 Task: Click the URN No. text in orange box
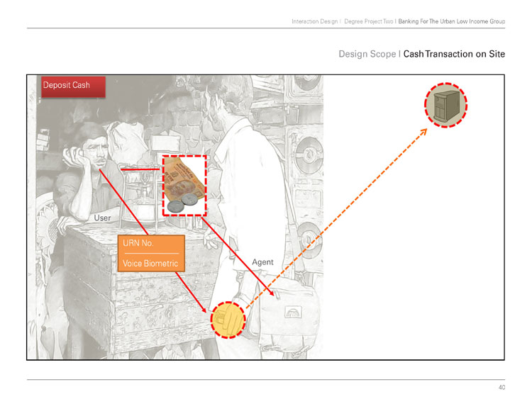pos(138,243)
